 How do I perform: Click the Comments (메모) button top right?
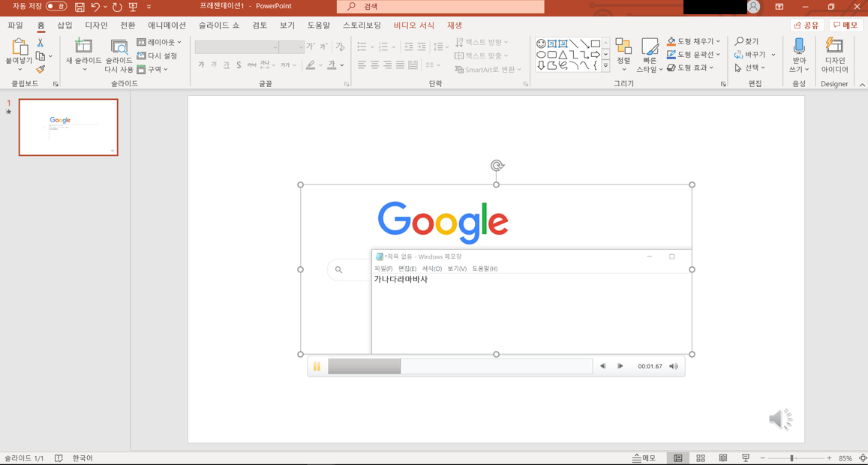(845, 25)
